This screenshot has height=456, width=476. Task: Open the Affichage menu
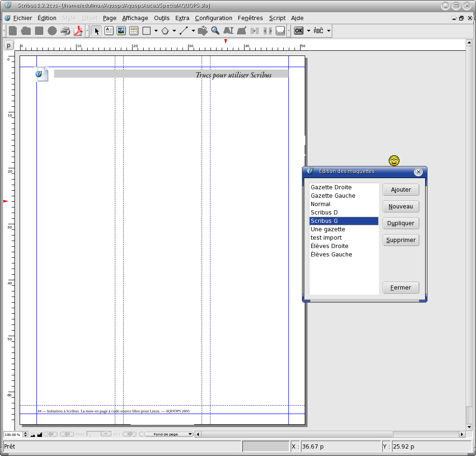[x=135, y=18]
